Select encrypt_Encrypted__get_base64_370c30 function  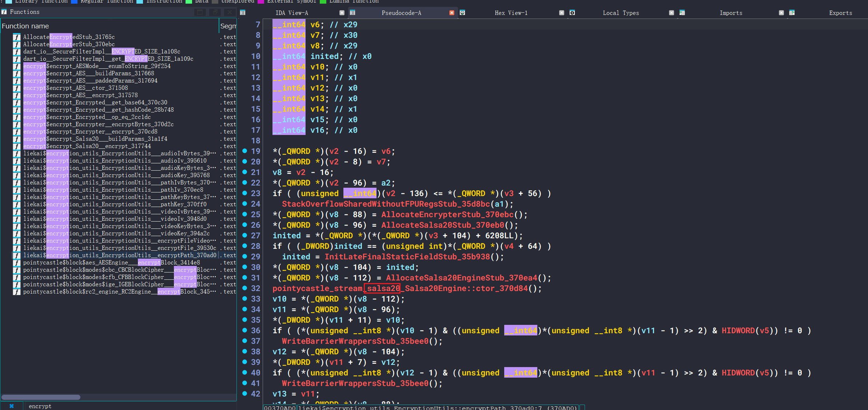pos(95,103)
